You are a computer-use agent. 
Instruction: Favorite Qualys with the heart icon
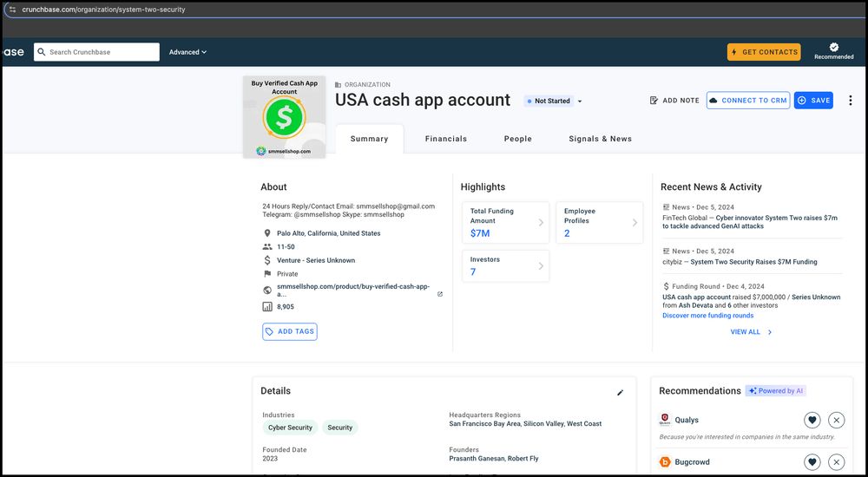[x=812, y=420]
